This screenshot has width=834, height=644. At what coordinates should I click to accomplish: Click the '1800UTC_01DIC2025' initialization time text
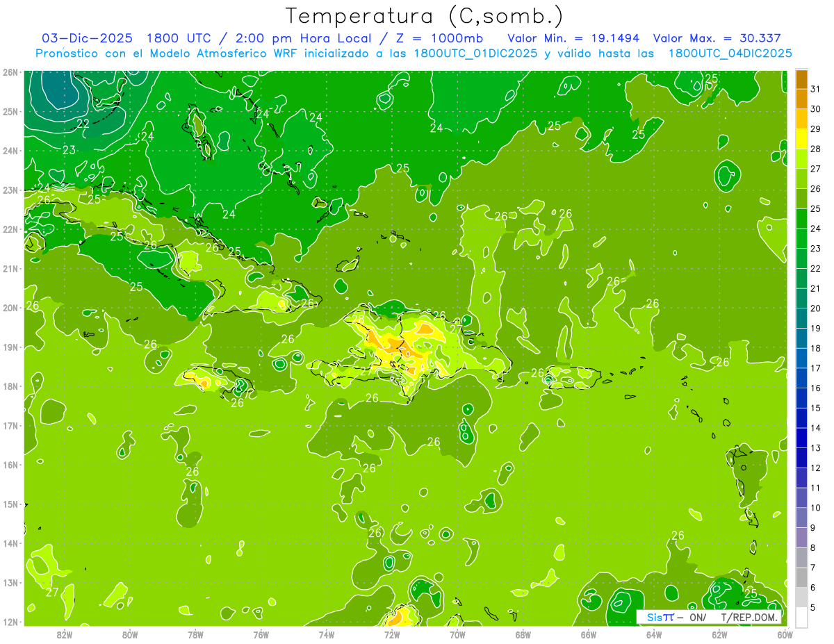475,53
